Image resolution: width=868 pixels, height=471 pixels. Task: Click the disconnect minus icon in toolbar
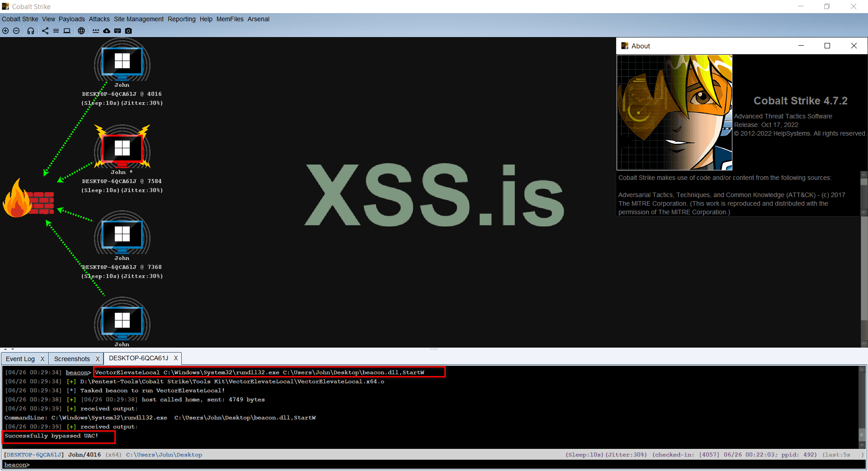pos(16,31)
